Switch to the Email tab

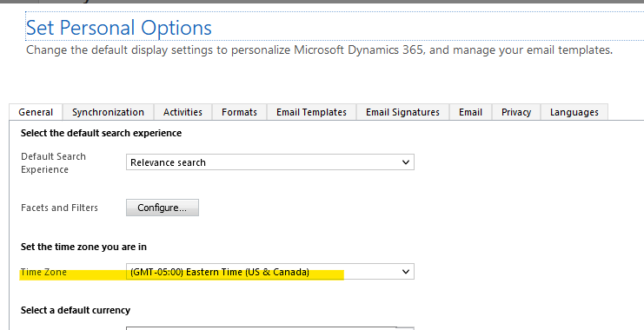point(470,112)
